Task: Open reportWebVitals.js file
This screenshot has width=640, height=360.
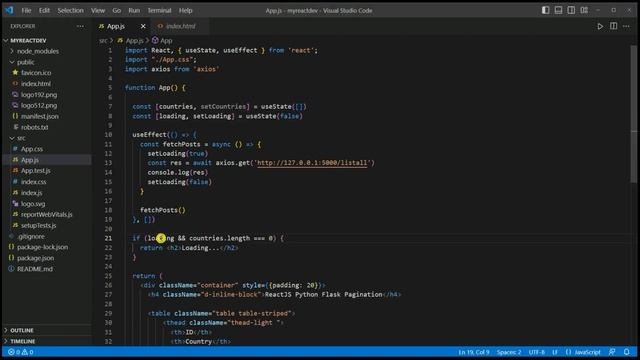Action: [x=47, y=214]
